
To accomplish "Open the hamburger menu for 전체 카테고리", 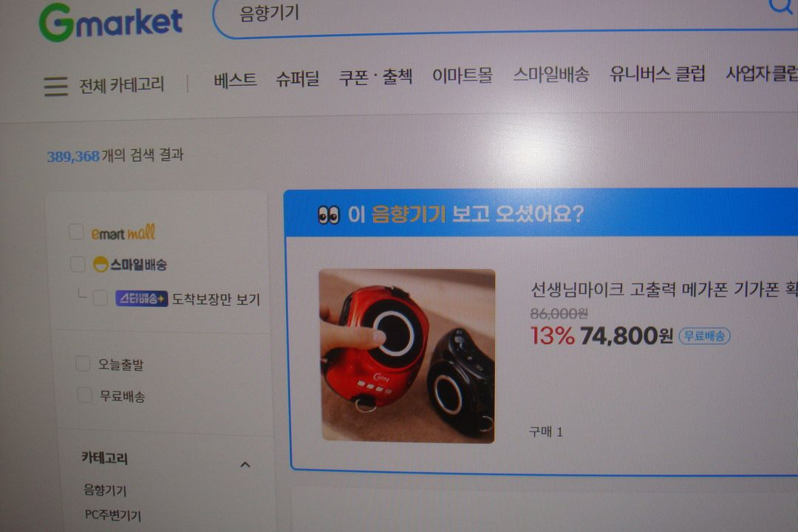I will [x=55, y=86].
